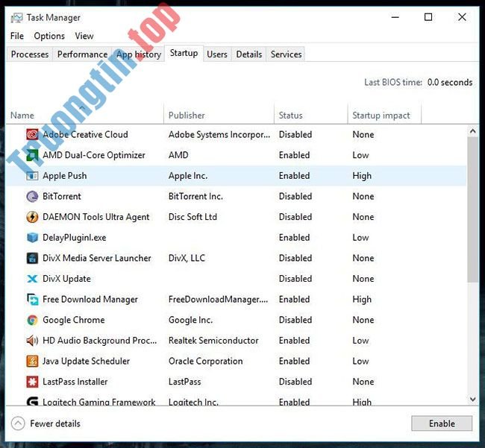Click the Google Chrome icon
Screen dimensions: 485x448
(32, 320)
